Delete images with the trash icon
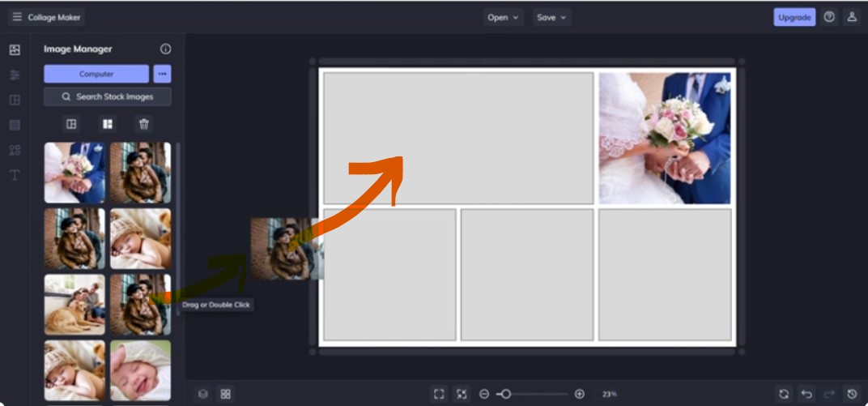868x406 pixels. coord(144,124)
